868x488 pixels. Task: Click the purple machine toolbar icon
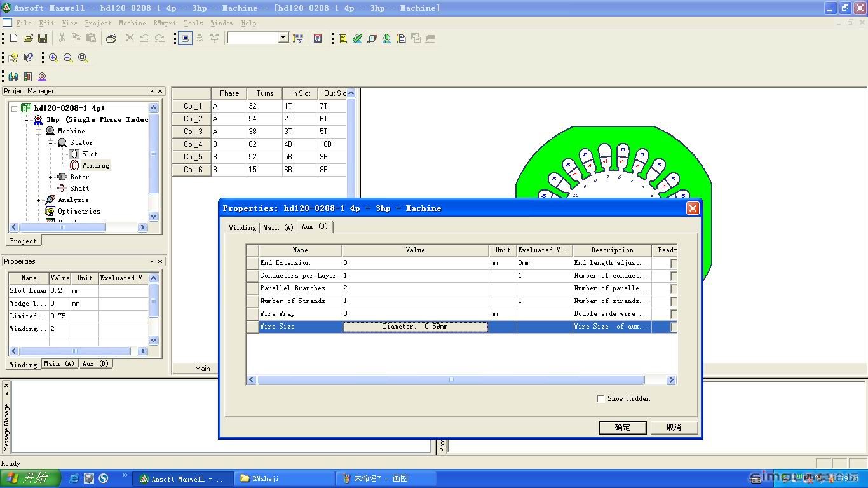click(x=43, y=77)
